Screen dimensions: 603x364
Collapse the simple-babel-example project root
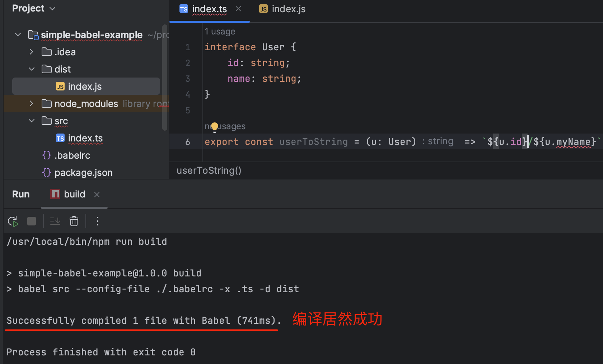pos(18,34)
